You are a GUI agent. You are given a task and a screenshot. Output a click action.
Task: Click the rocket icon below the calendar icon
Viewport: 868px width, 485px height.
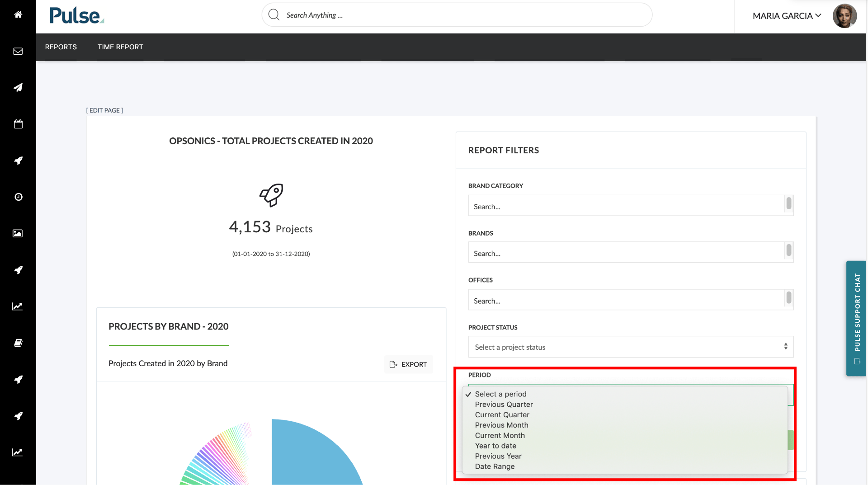tap(18, 160)
